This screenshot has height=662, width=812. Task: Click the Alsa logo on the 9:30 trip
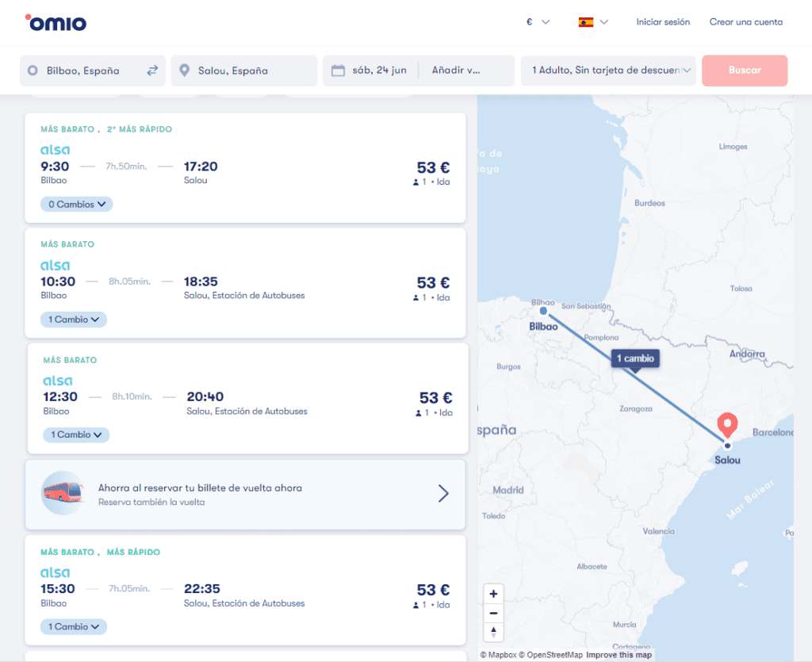click(x=55, y=150)
